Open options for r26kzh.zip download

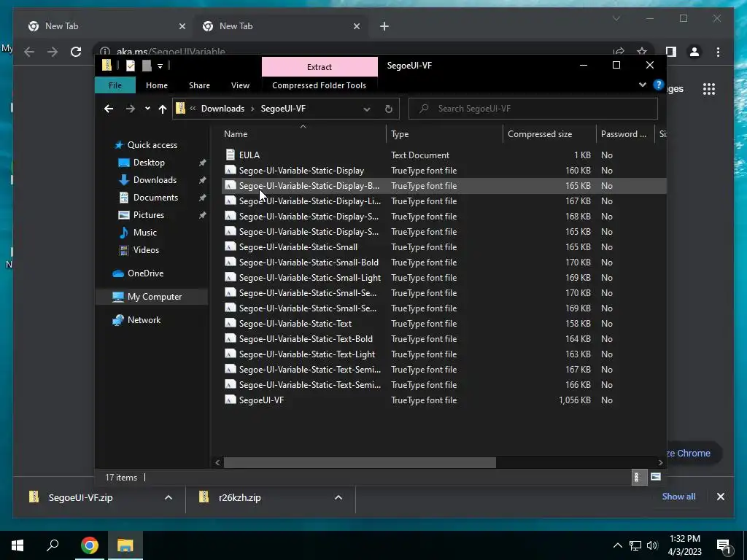click(x=338, y=497)
